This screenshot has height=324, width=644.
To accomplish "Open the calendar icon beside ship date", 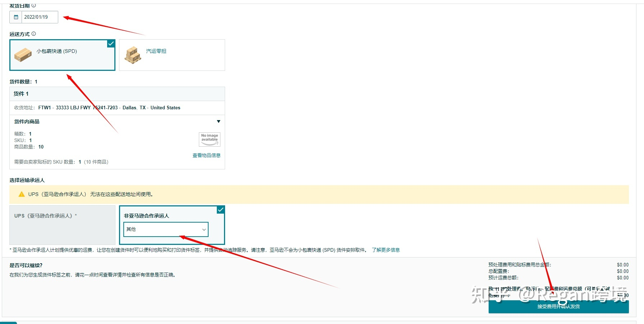I will (16, 17).
